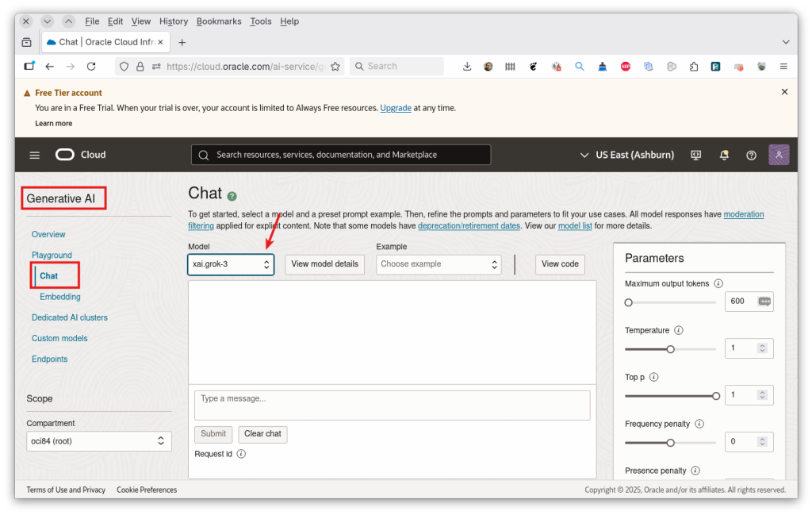List all tabs with the tab bar chevron

(x=786, y=43)
